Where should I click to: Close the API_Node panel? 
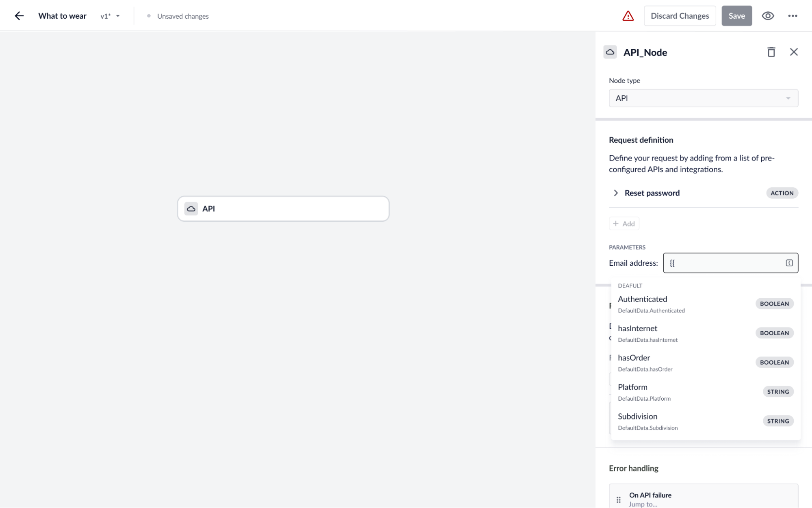794,52
